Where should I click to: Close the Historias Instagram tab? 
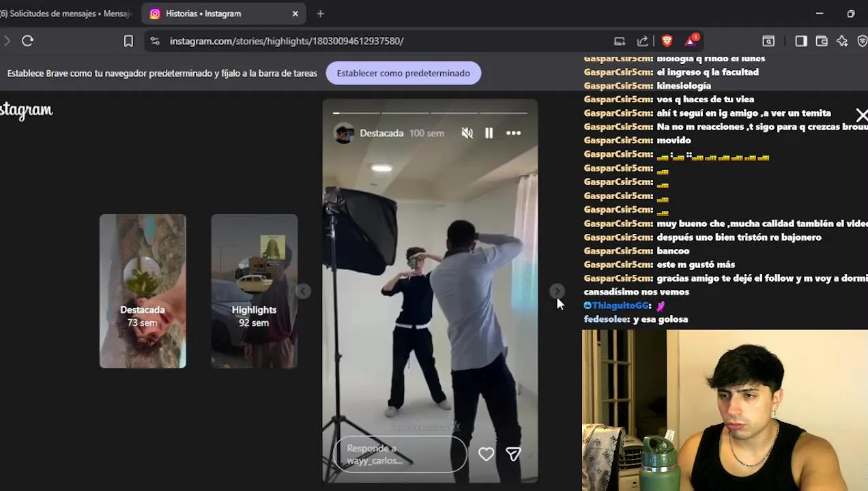coord(295,14)
